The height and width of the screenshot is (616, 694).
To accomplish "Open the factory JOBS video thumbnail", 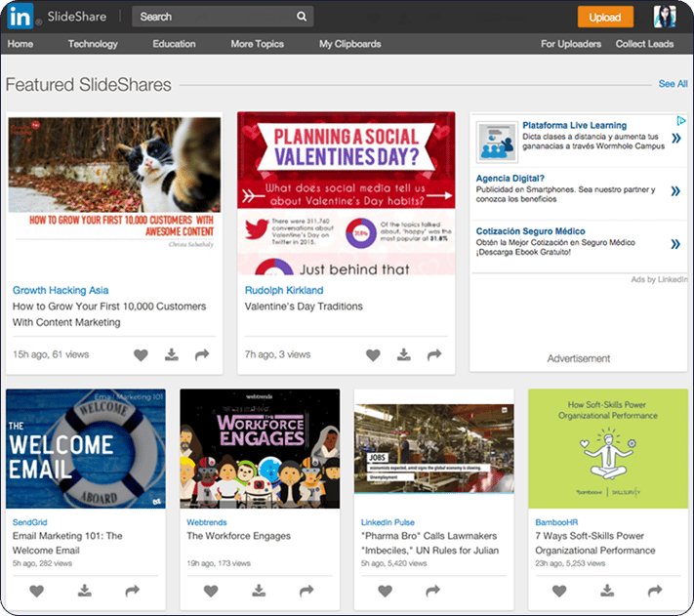I will click(x=433, y=449).
